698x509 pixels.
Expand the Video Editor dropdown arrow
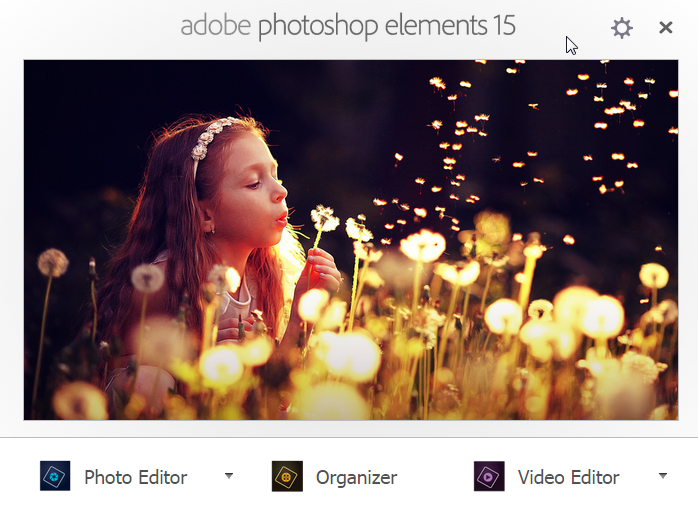[x=663, y=476]
